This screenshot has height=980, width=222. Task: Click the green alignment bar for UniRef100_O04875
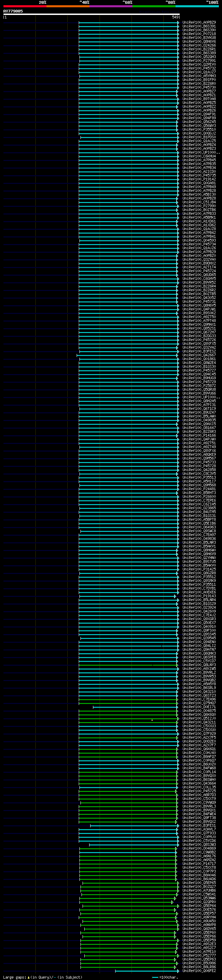(128, 711)
